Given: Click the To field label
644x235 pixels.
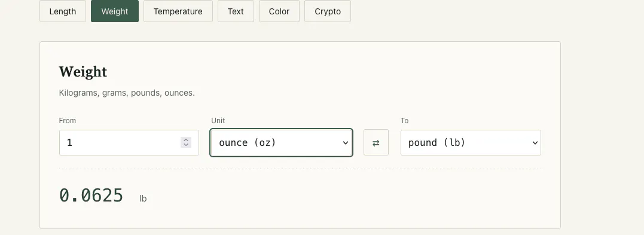Looking at the screenshot, I should click(x=405, y=120).
